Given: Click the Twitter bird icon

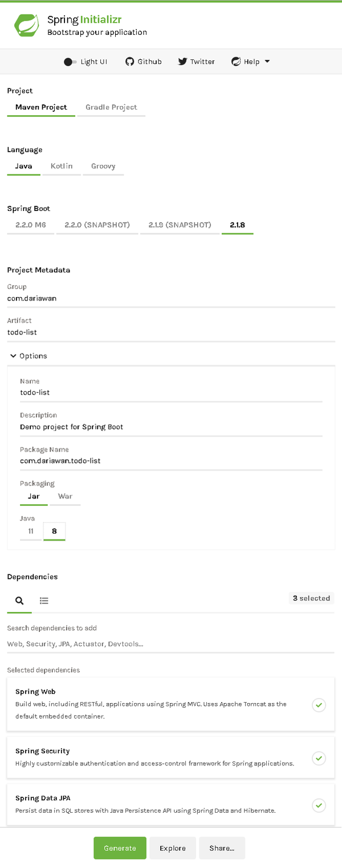Looking at the screenshot, I should pos(182,62).
